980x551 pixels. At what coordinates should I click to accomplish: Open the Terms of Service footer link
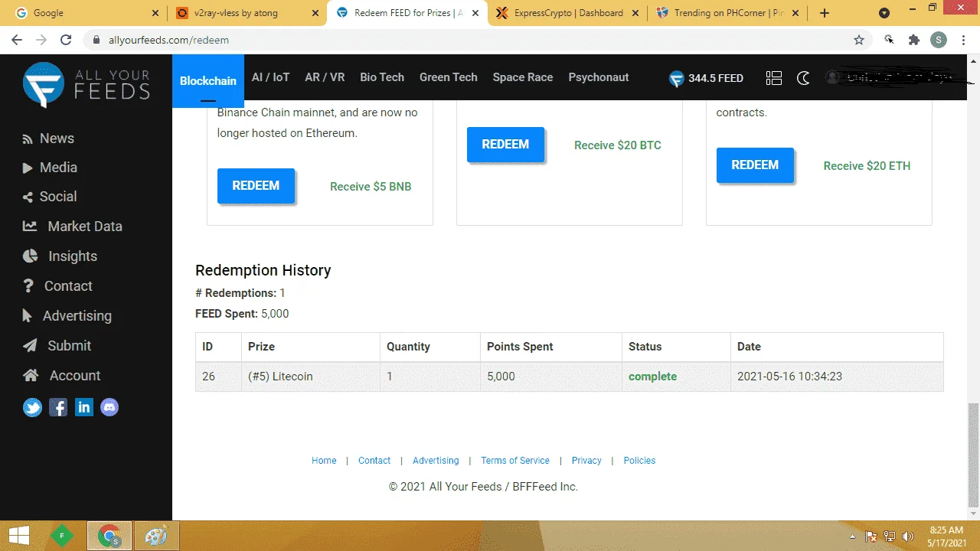pyautogui.click(x=515, y=461)
